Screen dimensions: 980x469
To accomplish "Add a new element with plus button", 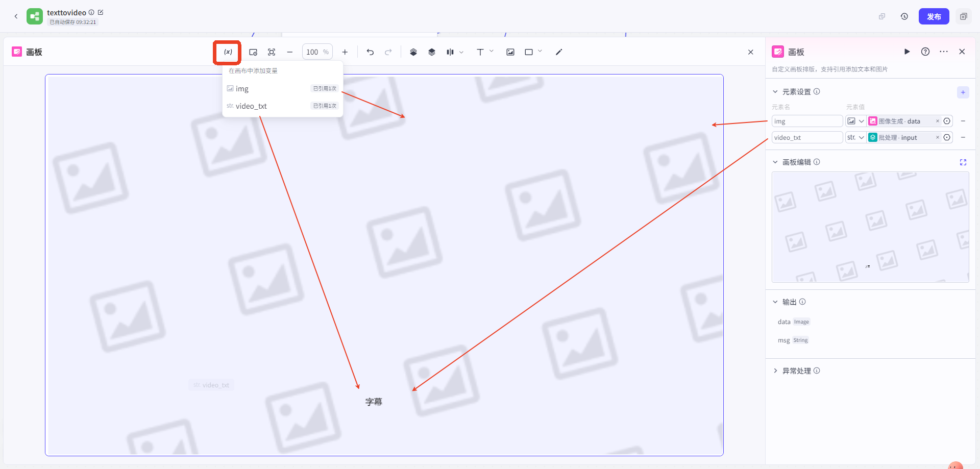I will [963, 92].
